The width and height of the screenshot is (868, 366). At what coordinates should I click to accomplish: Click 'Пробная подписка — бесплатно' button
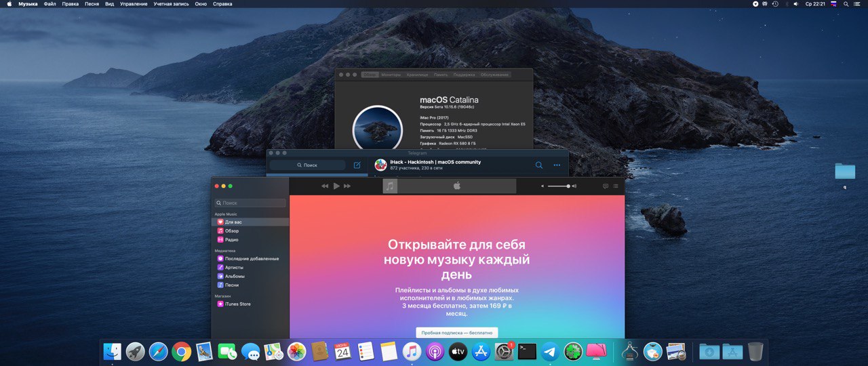point(456,333)
